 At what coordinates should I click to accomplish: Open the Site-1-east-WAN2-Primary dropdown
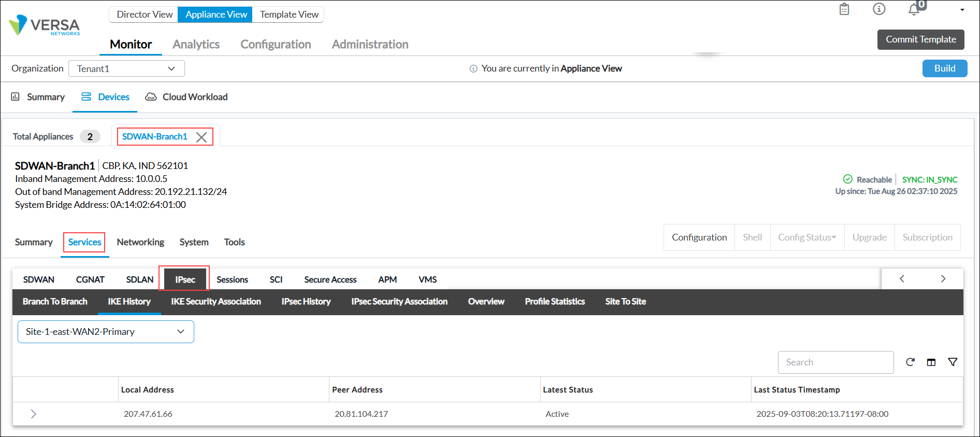[106, 332]
